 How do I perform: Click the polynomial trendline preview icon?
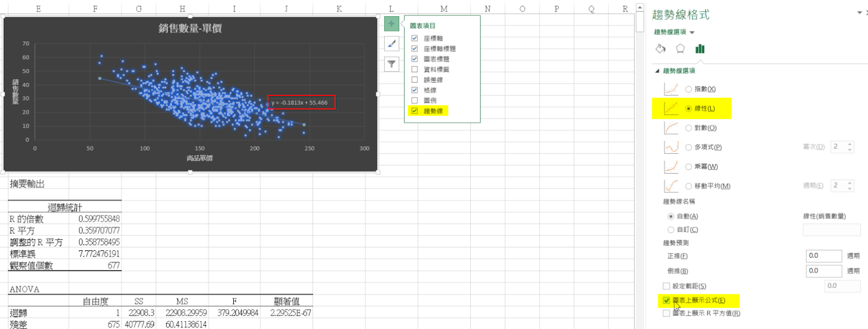(x=671, y=147)
